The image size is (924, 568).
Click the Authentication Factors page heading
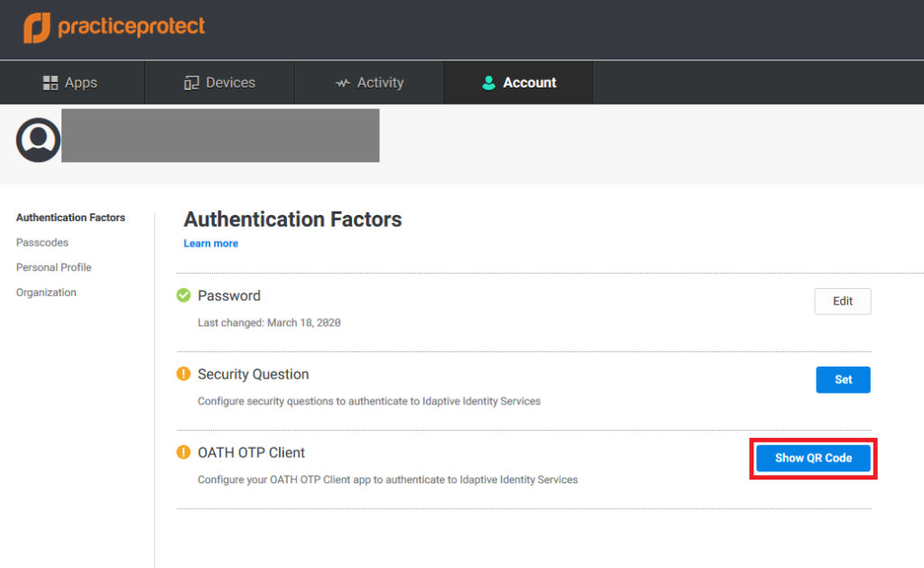tap(293, 219)
